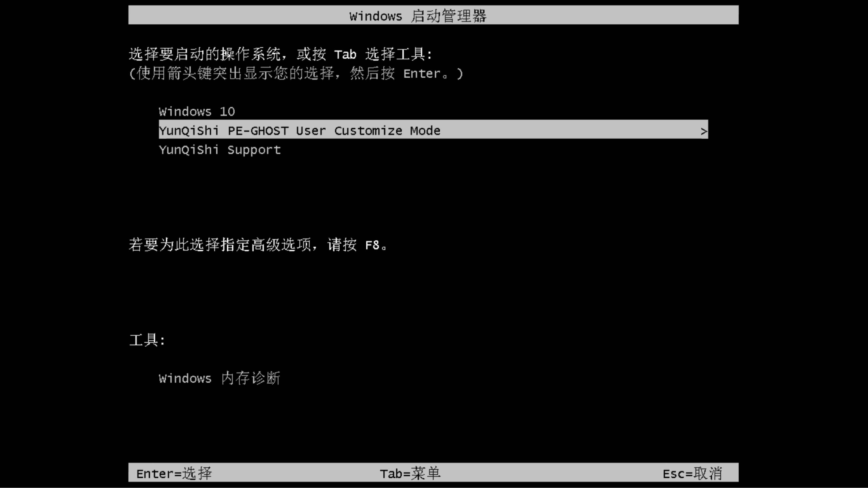The height and width of the screenshot is (488, 868).
Task: Select YunQiShi PE-GHOST User Customize Mode
Action: pos(433,131)
